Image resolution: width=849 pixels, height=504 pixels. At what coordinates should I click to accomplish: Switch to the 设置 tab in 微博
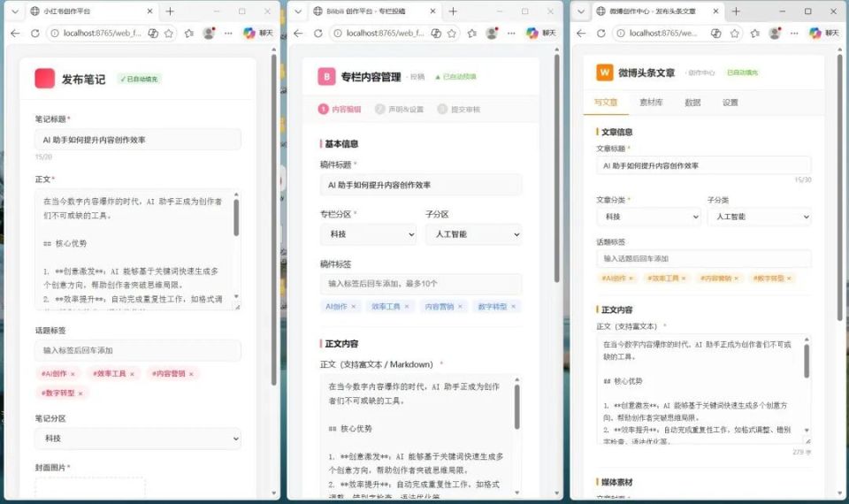730,103
